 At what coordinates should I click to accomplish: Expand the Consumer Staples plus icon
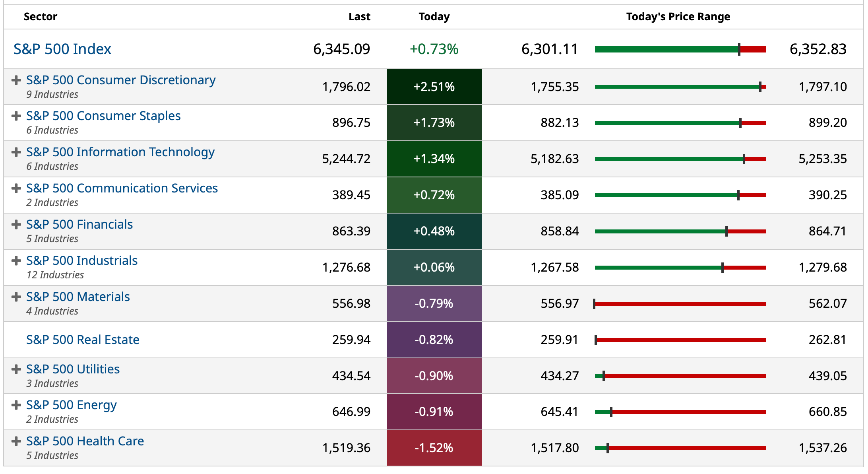click(x=16, y=116)
